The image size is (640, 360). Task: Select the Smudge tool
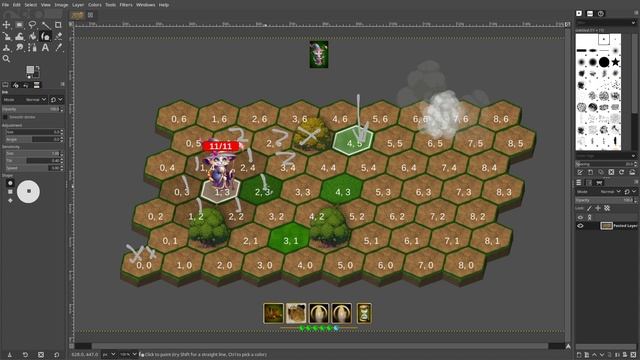pyautogui.click(x=19, y=48)
